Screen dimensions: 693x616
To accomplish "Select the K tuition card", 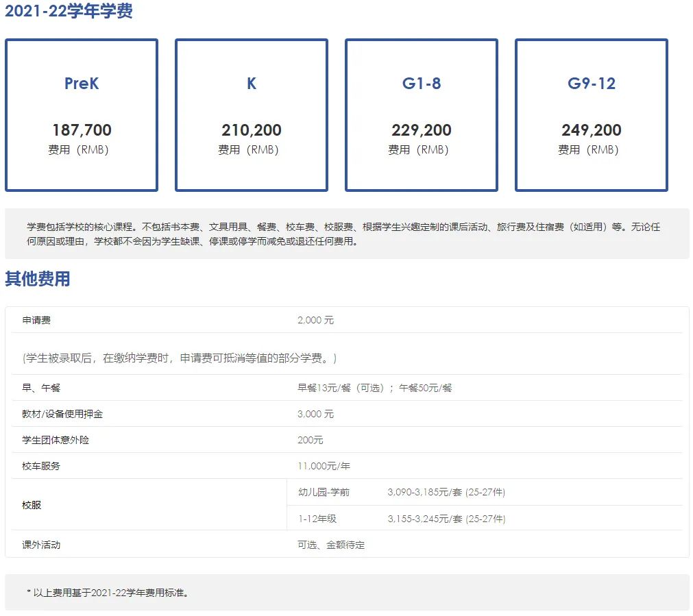I will point(251,114).
